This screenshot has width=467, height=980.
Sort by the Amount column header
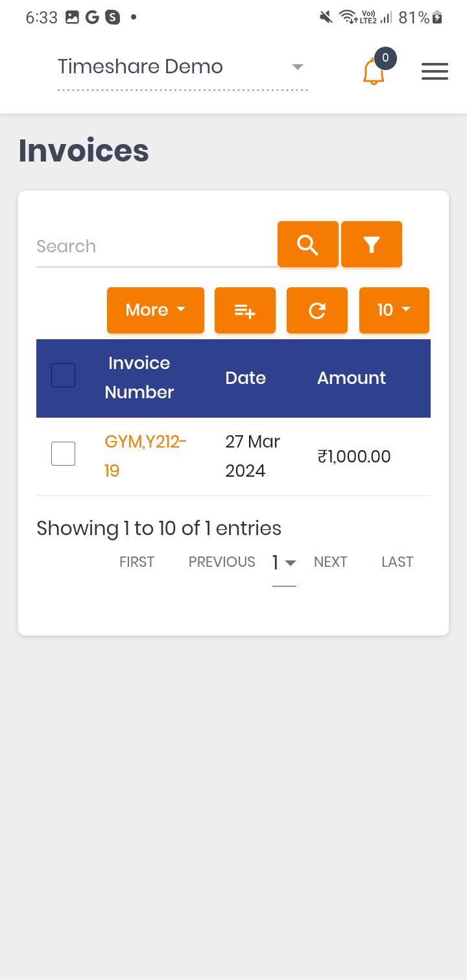tap(352, 378)
